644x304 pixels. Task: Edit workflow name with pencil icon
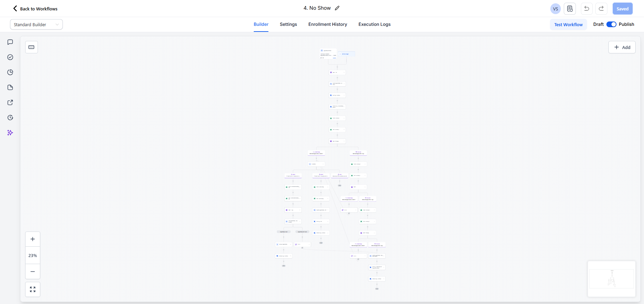(337, 8)
